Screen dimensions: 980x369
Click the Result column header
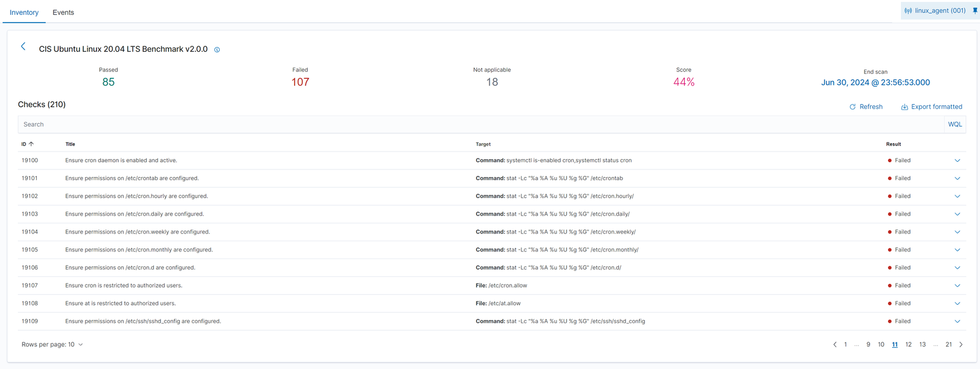point(893,144)
